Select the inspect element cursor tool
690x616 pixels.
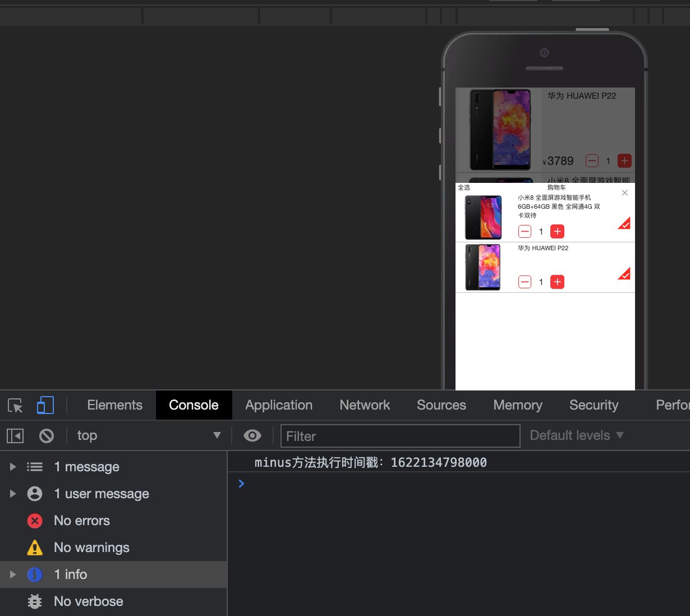tap(15, 405)
